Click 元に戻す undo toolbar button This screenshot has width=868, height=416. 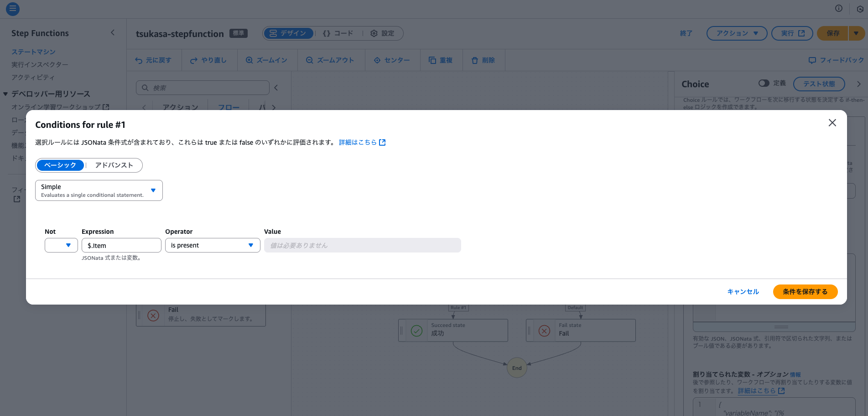click(x=154, y=60)
